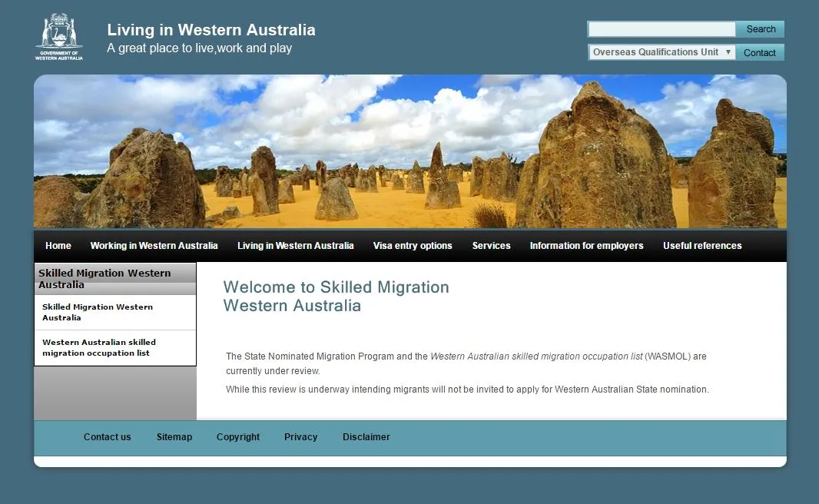
Task: Click the Government of Western Australia crest logo
Action: [x=59, y=37]
